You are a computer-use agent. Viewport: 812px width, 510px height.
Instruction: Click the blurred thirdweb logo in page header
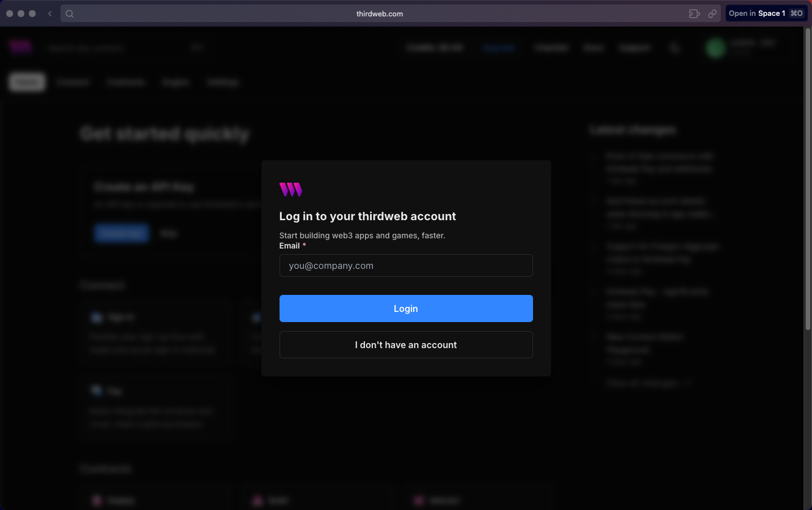(20, 46)
